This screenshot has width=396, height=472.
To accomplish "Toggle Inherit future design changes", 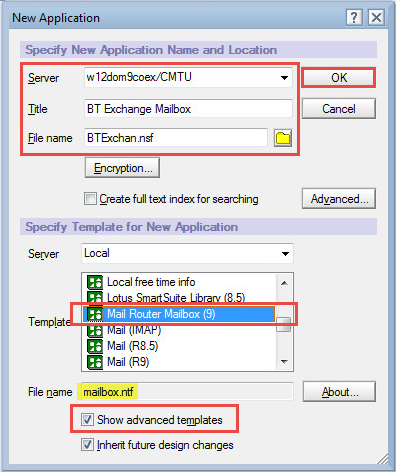I will point(87,445).
